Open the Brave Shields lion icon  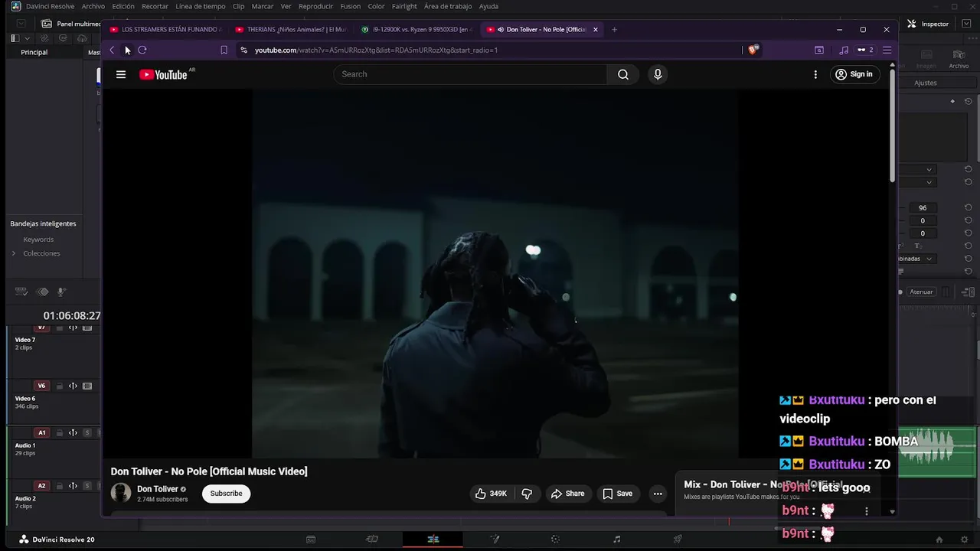753,50
